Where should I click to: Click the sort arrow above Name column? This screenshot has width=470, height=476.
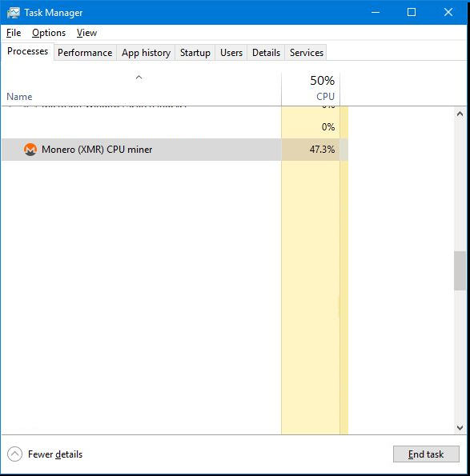[139, 77]
